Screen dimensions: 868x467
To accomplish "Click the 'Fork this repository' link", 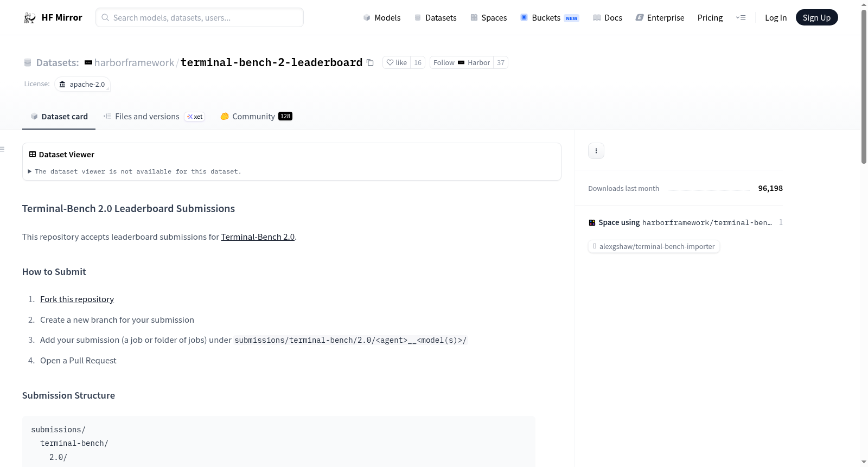I will click(77, 299).
